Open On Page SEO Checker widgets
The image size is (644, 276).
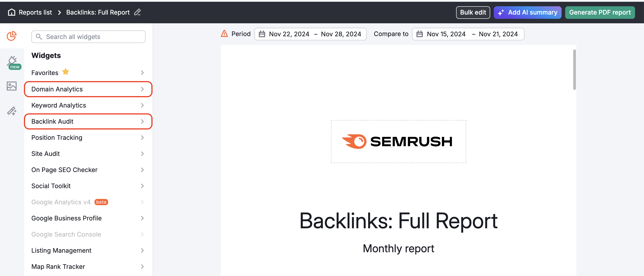(x=88, y=170)
